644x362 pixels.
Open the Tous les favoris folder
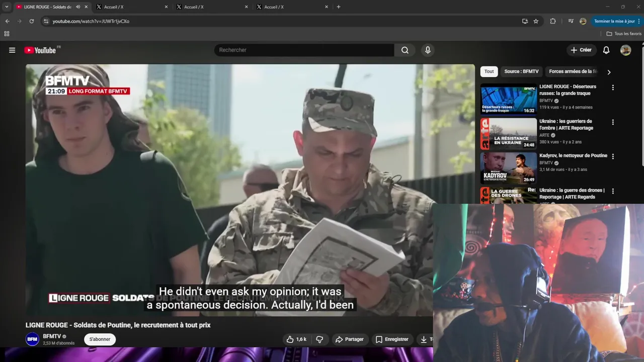click(x=624, y=34)
